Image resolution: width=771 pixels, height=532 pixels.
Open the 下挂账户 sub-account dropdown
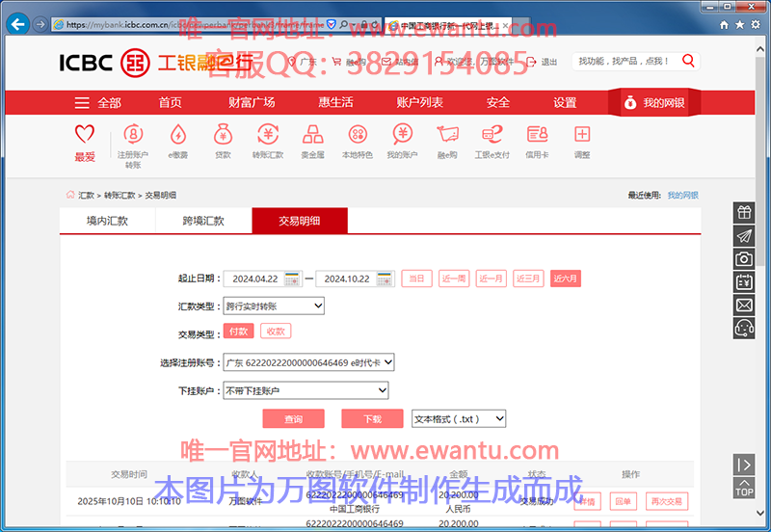(x=306, y=390)
